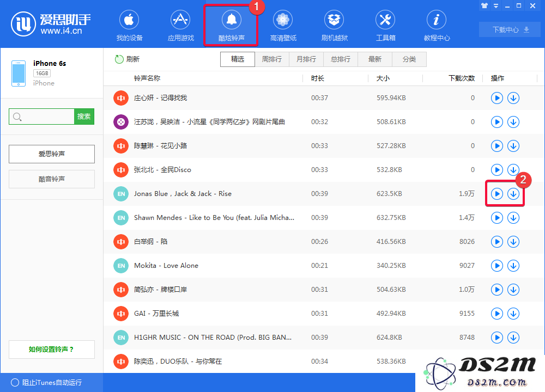Download the 白举纲 - 陷 ringtone
This screenshot has width=545, height=392.
click(x=513, y=242)
